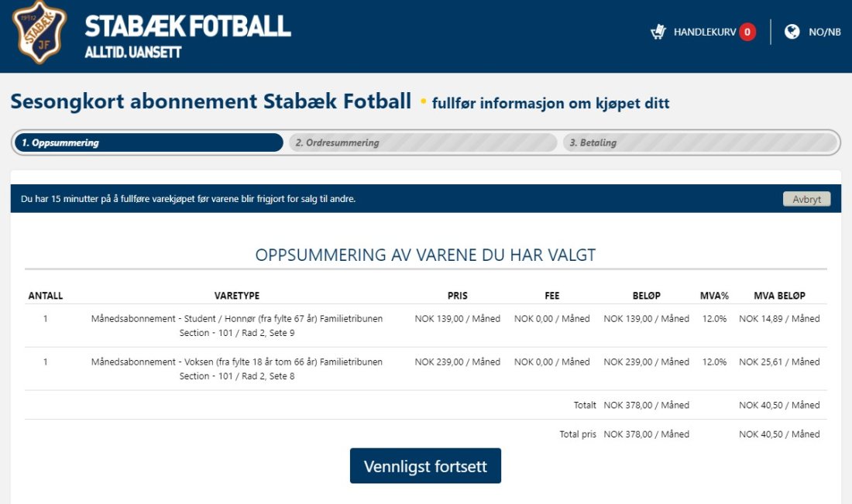Viewport: 852px width, 504px height.
Task: Click the ANTALL column header
Action: coord(46,296)
